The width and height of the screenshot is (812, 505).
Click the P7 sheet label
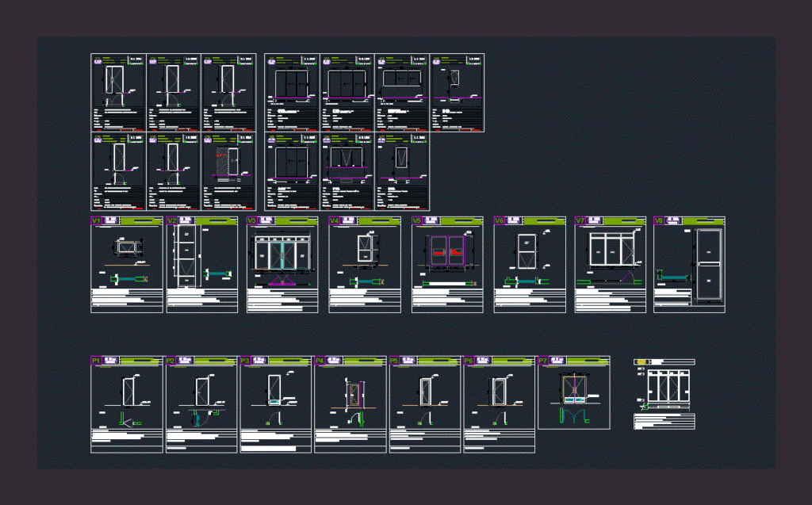pos(542,360)
